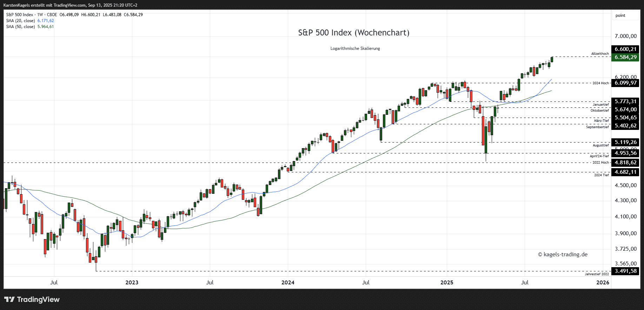Viewport: 644px width, 310px height.
Task: Select the SMA 50 value 5.964,61
Action: pyautogui.click(x=46, y=27)
